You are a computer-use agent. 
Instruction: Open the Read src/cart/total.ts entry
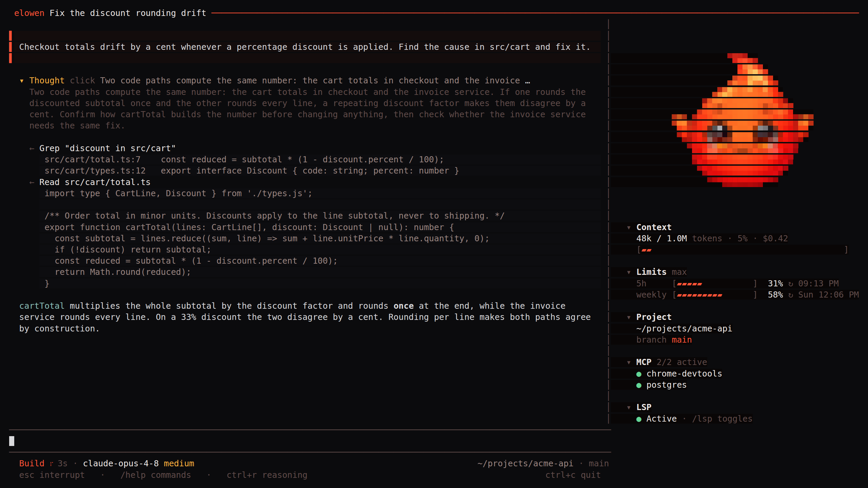coord(95,182)
